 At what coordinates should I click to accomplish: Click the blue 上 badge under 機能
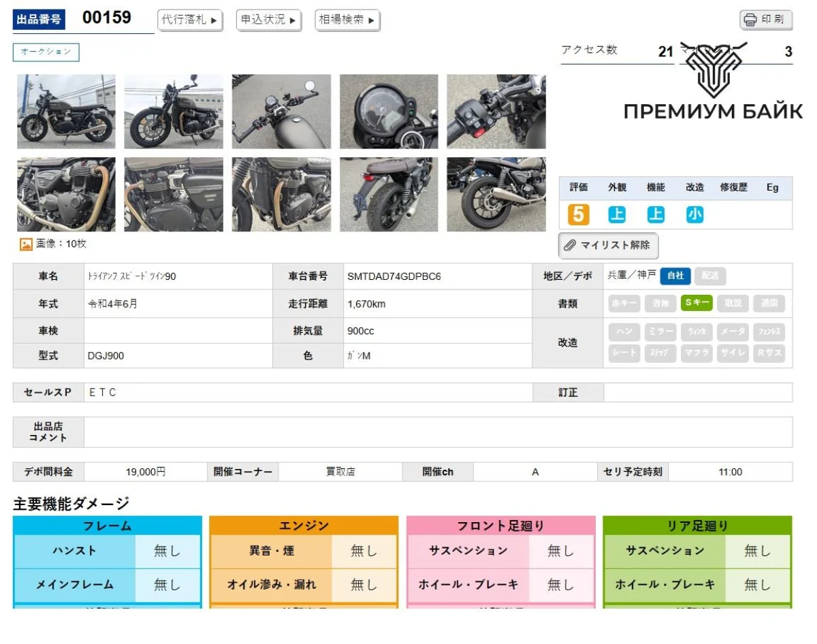656,215
